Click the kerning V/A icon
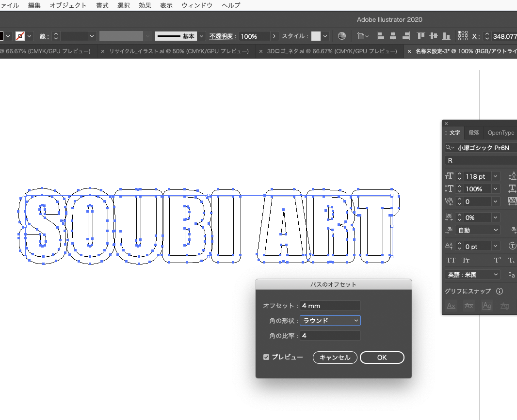Image resolution: width=517 pixels, height=420 pixels. coord(449,201)
